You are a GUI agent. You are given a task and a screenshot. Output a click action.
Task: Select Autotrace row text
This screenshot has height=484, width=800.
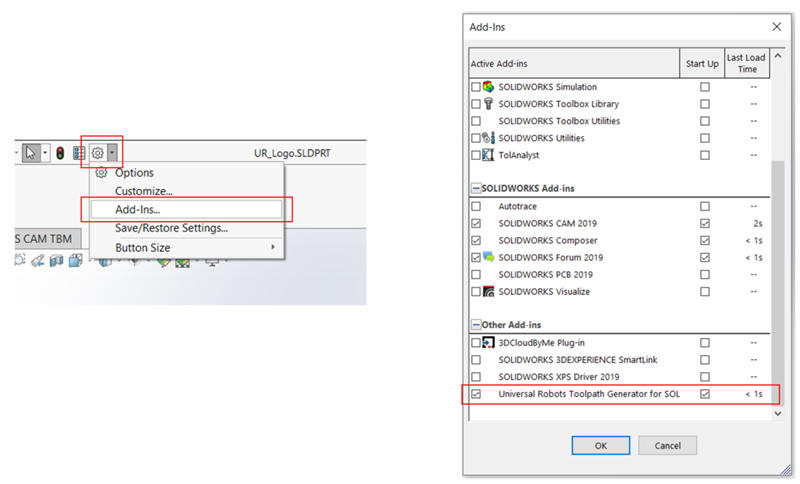pos(517,206)
